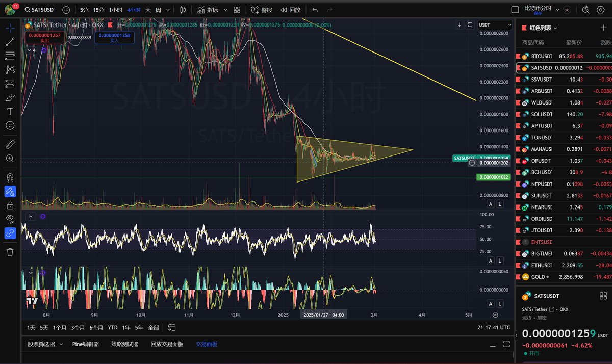Switch to the 15分 timeframe
The width and height of the screenshot is (612, 364).
(99, 10)
